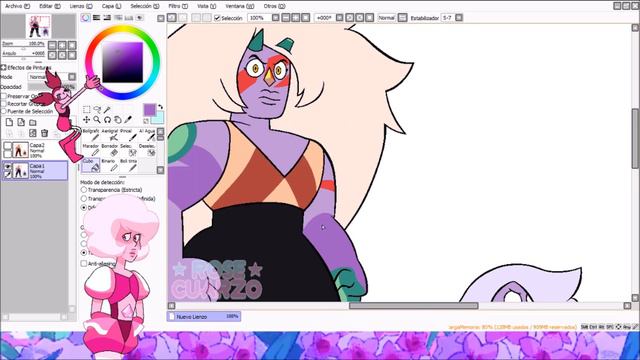Select the magic wand tool
The image size is (640, 360).
coord(107,109)
